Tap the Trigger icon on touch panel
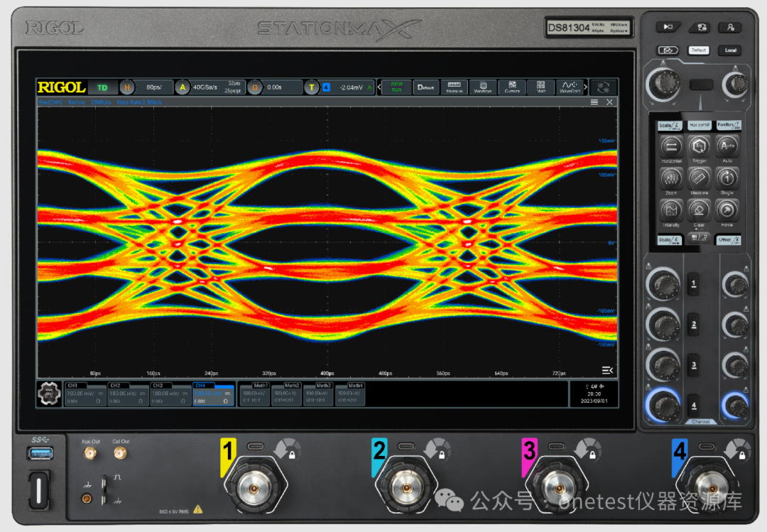 699,146
